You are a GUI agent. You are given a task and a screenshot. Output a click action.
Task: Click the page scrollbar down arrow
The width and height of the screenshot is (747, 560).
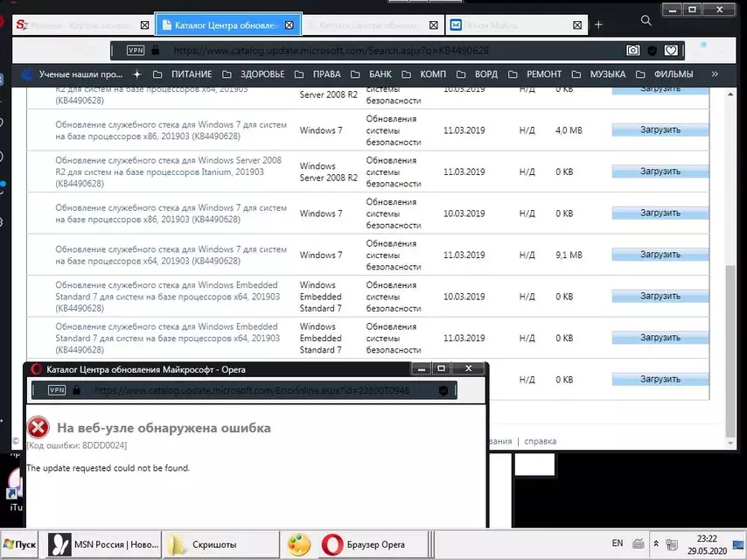[730, 444]
